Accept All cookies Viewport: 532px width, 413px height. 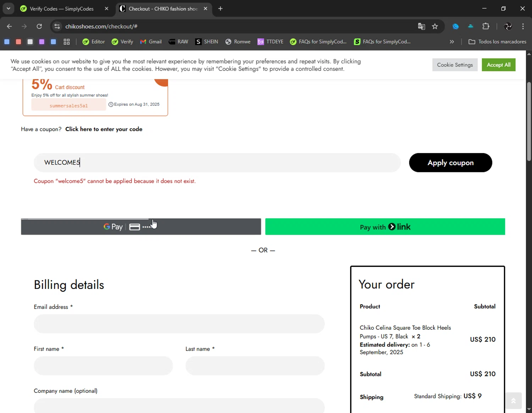(499, 65)
